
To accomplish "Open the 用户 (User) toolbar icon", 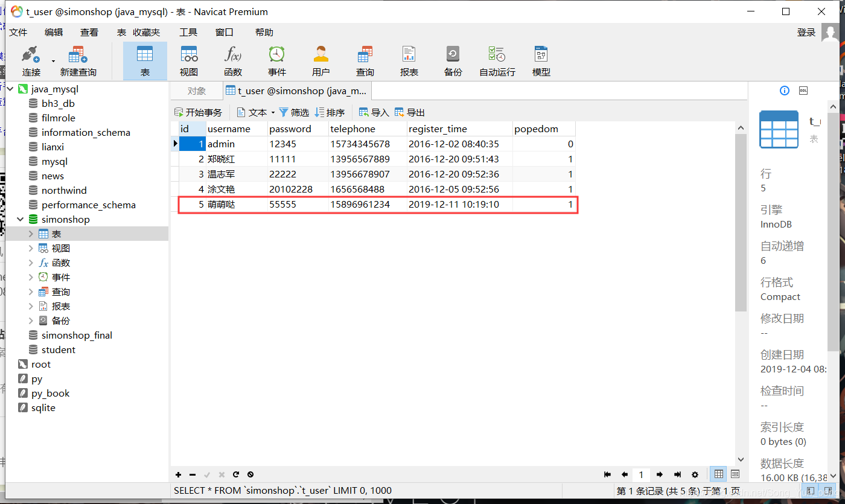I will [x=321, y=61].
